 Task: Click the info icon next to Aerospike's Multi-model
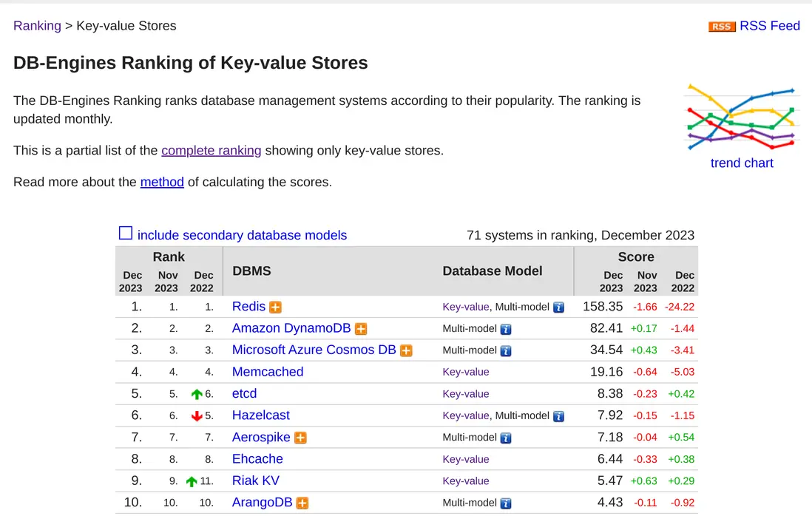click(505, 438)
